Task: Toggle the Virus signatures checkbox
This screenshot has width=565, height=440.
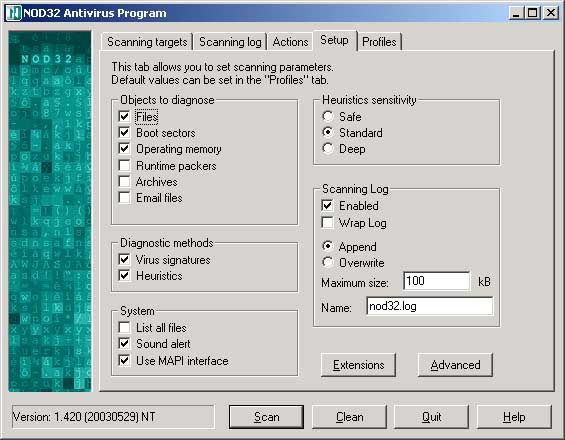Action: (x=124, y=259)
